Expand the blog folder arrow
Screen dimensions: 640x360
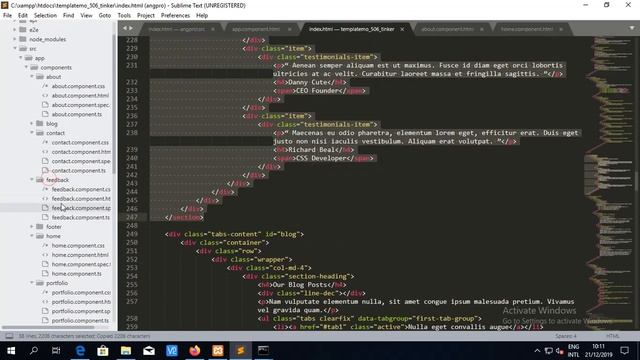tap(32, 124)
